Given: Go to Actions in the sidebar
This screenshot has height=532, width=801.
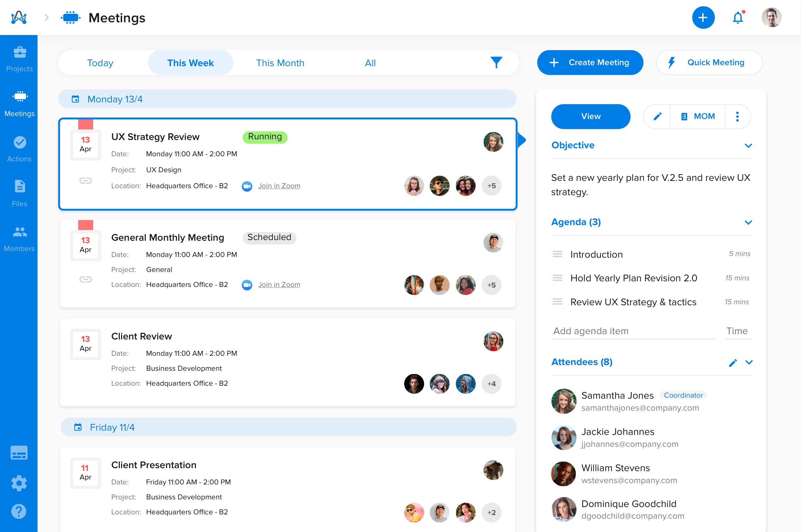Looking at the screenshot, I should click(x=19, y=149).
